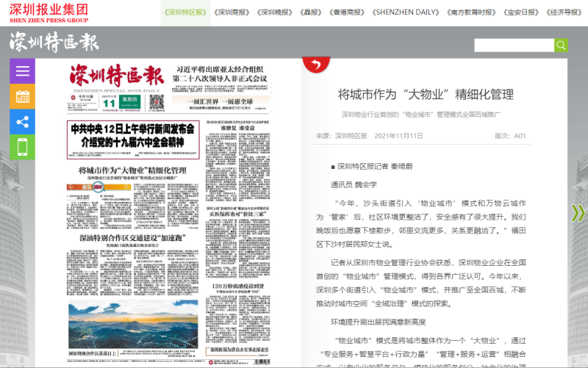Click byline 通讯员 魏会学
Screen dimensions: 588x368
click(x=354, y=185)
